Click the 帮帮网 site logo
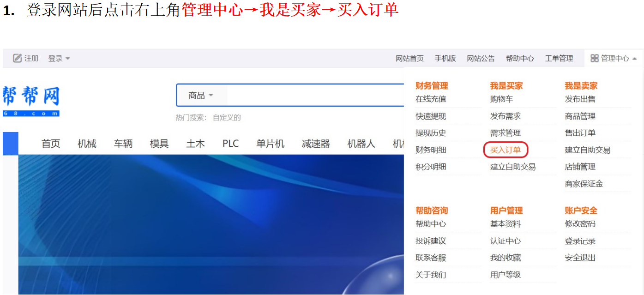Viewport: 644px width, 295px height. click(31, 101)
